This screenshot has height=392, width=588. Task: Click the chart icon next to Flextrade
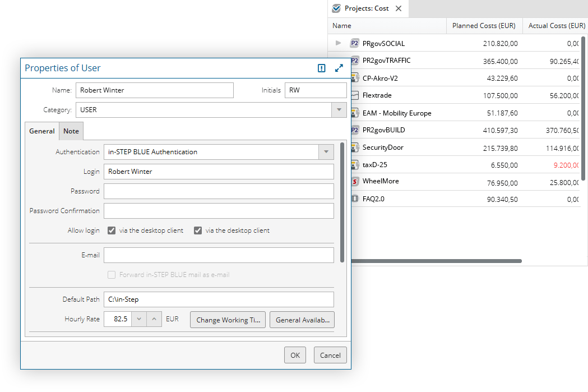coord(355,95)
